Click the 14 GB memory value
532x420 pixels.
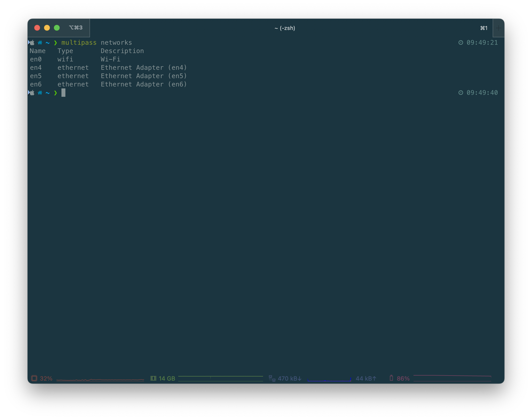(x=167, y=378)
